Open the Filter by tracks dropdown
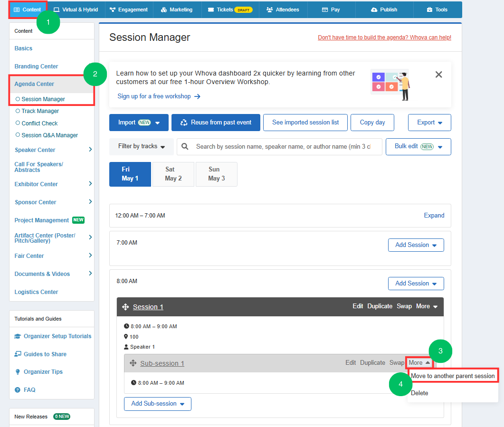This screenshot has width=504, height=427. [x=142, y=146]
